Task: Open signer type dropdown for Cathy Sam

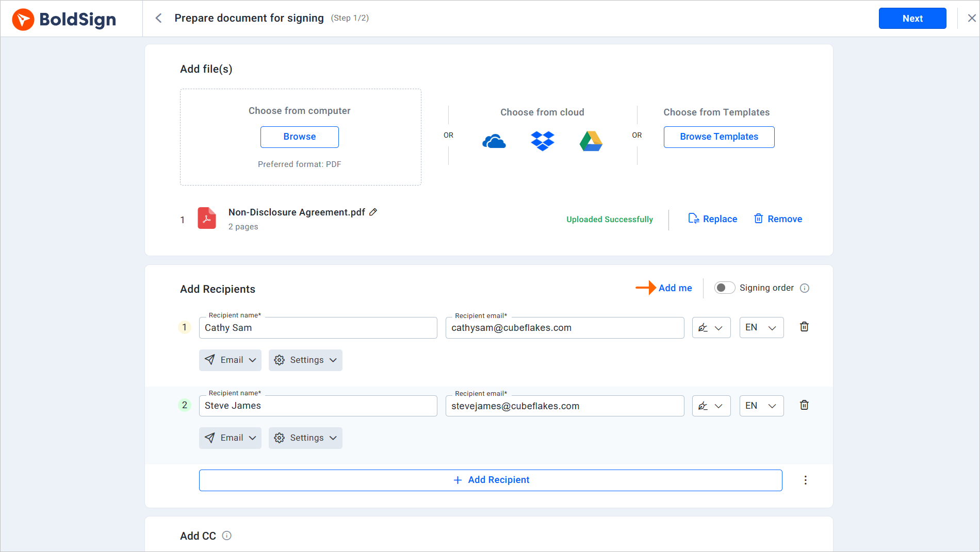Action: (x=711, y=328)
